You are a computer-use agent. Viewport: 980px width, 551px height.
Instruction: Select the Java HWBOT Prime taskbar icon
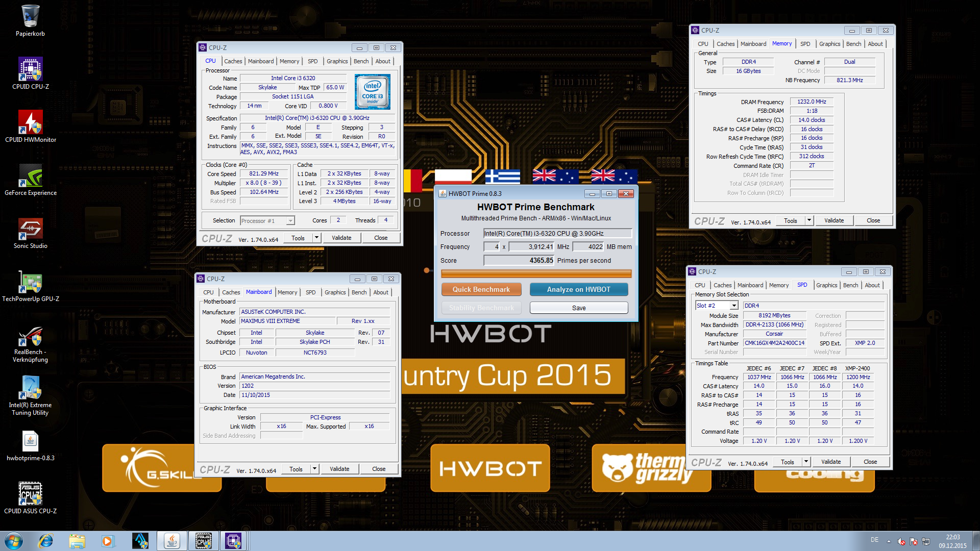tap(171, 541)
